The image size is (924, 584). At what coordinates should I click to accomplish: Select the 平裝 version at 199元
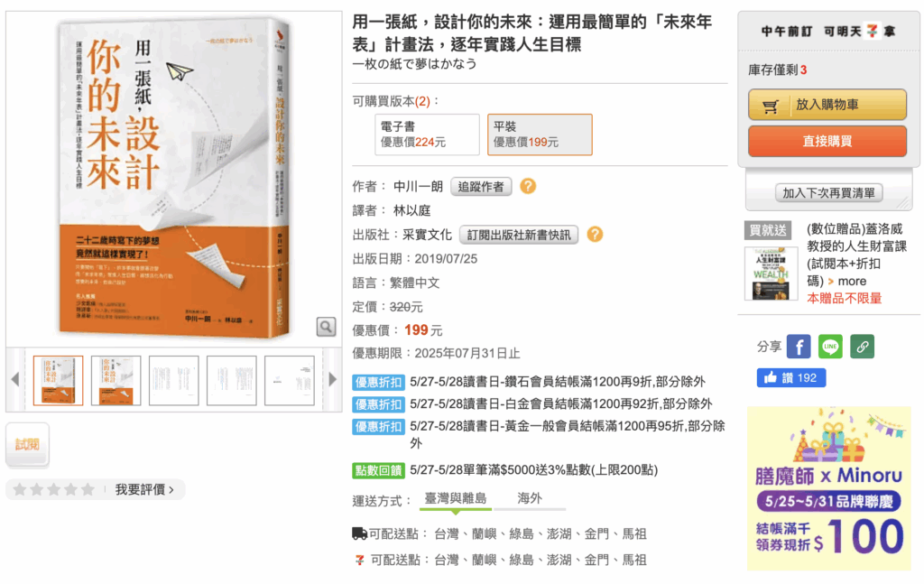[540, 134]
